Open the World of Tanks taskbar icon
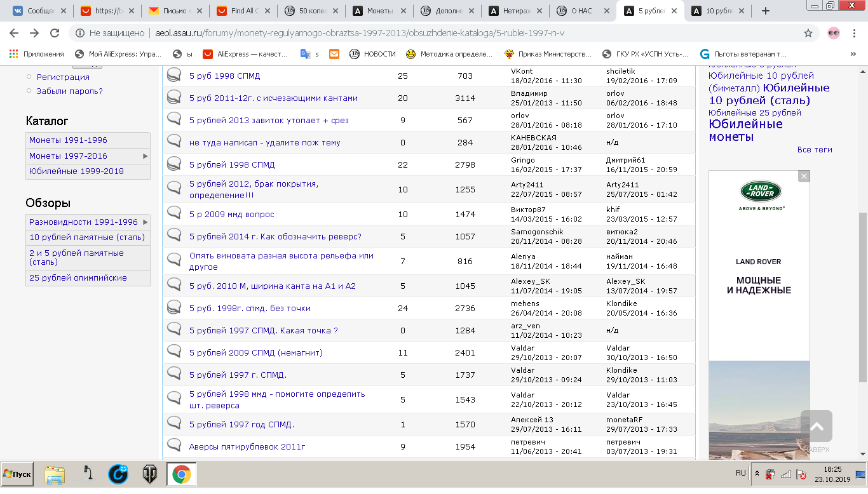 (150, 474)
